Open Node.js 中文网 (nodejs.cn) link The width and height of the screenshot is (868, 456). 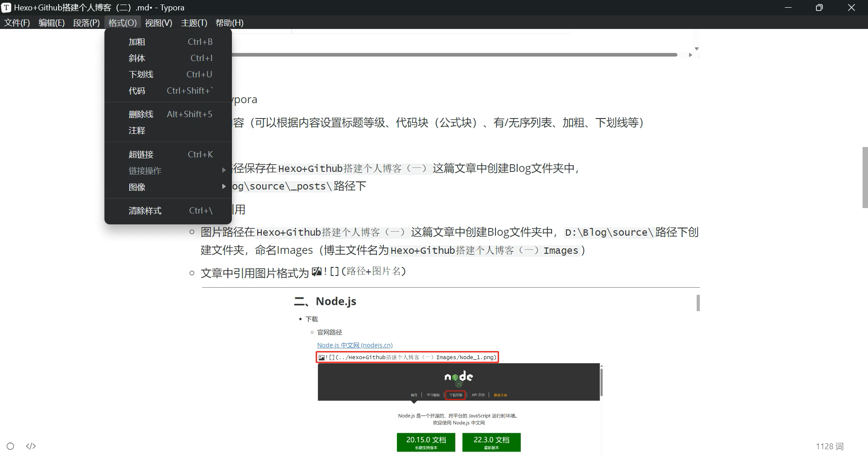(355, 345)
